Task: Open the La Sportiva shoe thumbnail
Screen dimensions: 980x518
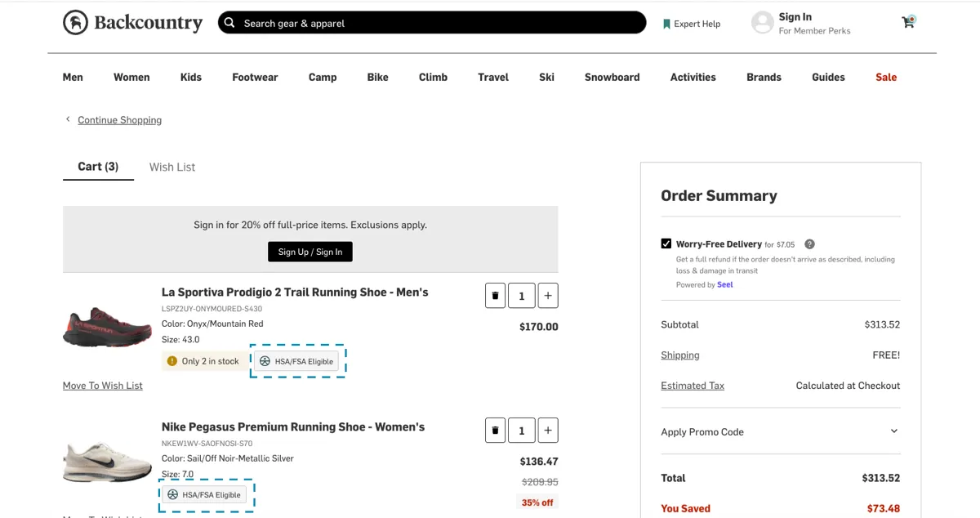Action: pyautogui.click(x=107, y=327)
